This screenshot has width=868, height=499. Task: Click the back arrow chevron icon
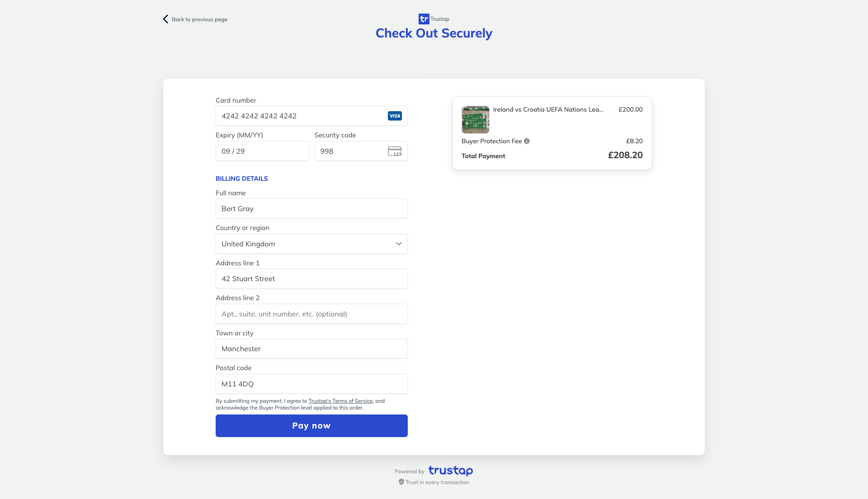(165, 19)
